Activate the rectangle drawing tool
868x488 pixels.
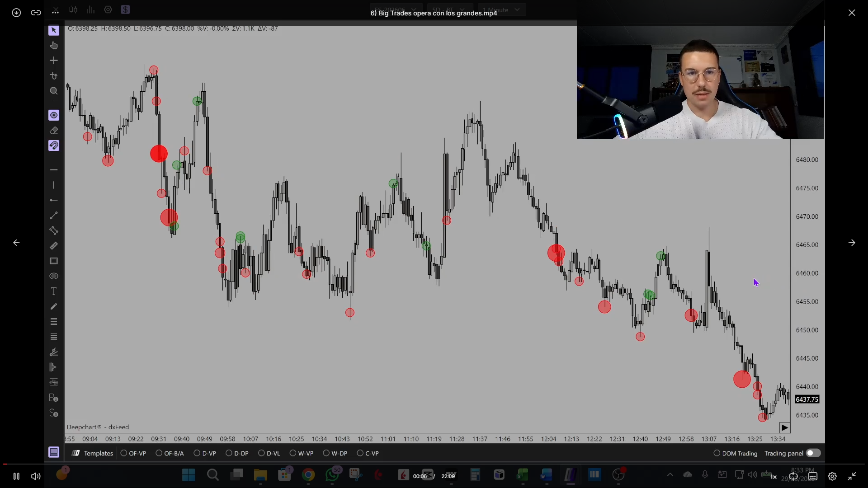point(54,261)
